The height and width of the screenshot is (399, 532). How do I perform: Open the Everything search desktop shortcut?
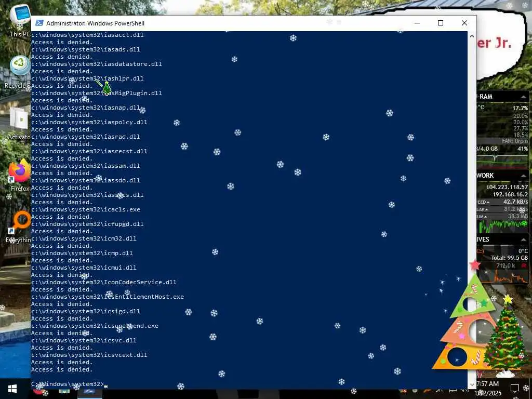(x=19, y=227)
